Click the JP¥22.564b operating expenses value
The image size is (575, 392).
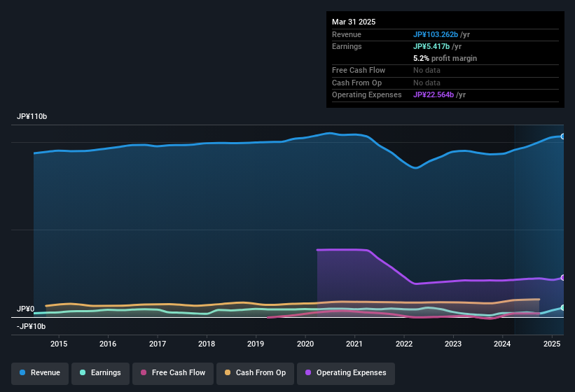tap(434, 95)
